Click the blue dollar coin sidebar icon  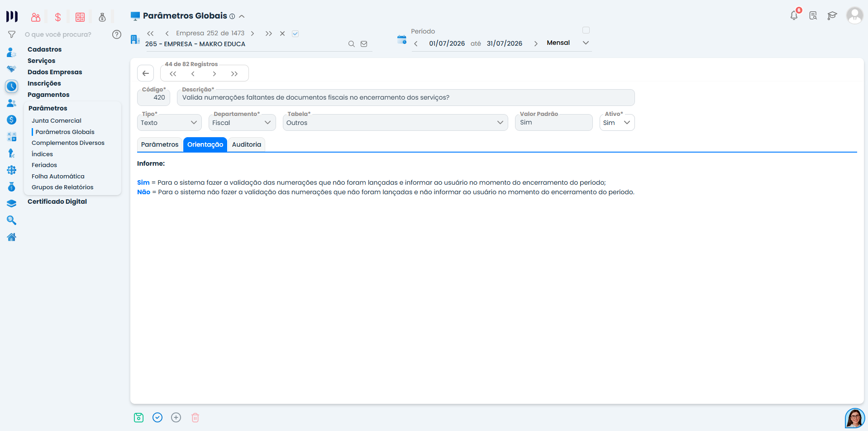pos(12,120)
